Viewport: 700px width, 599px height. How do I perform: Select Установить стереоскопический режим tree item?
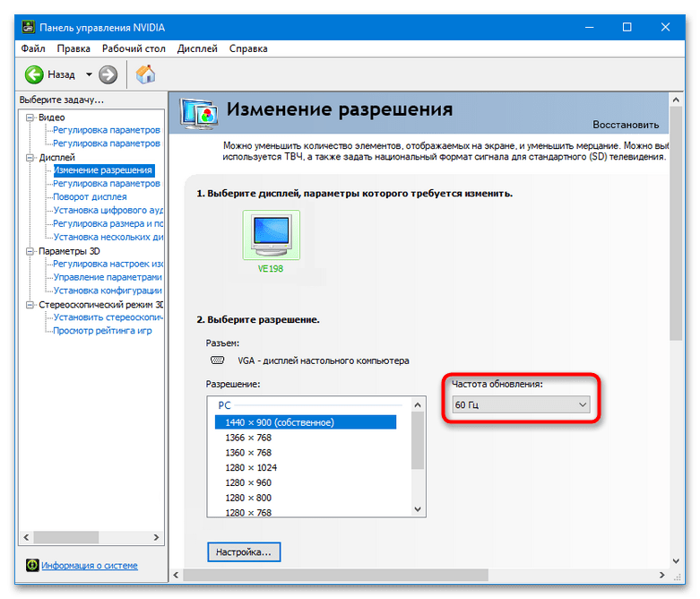pos(108,317)
